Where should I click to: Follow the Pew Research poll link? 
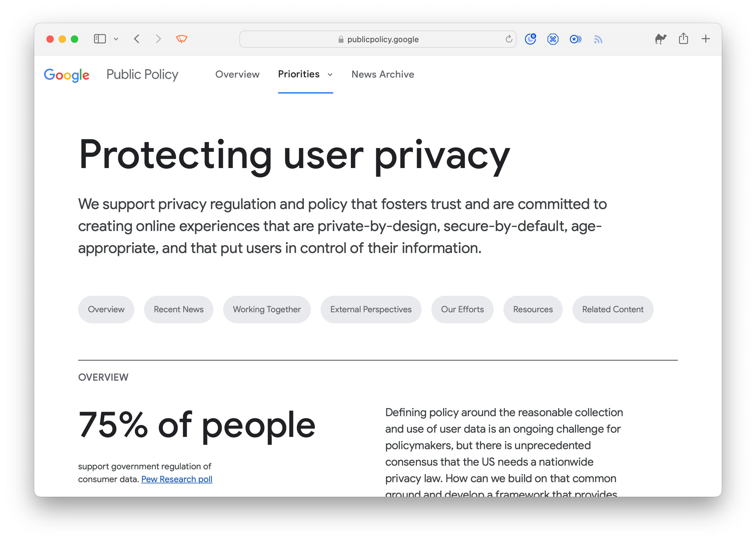pyautogui.click(x=177, y=479)
